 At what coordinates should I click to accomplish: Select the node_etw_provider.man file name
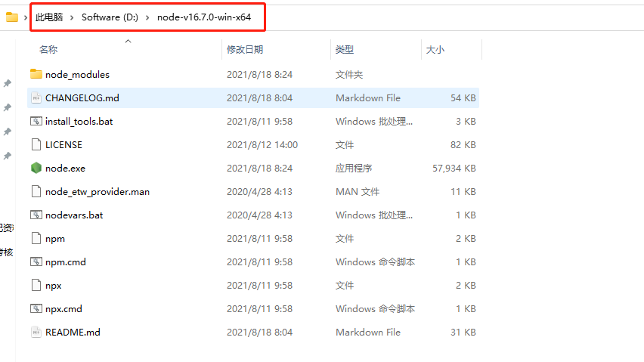(x=98, y=192)
